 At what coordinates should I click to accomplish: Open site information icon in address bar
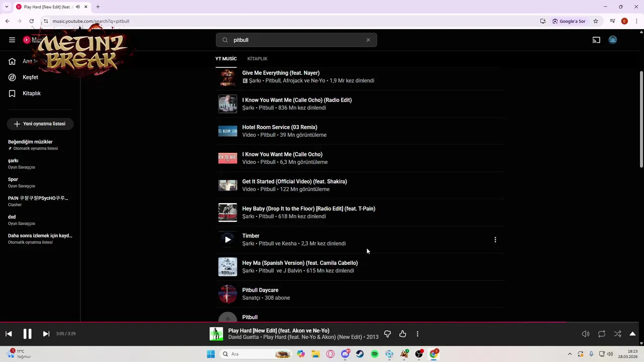(x=45, y=21)
